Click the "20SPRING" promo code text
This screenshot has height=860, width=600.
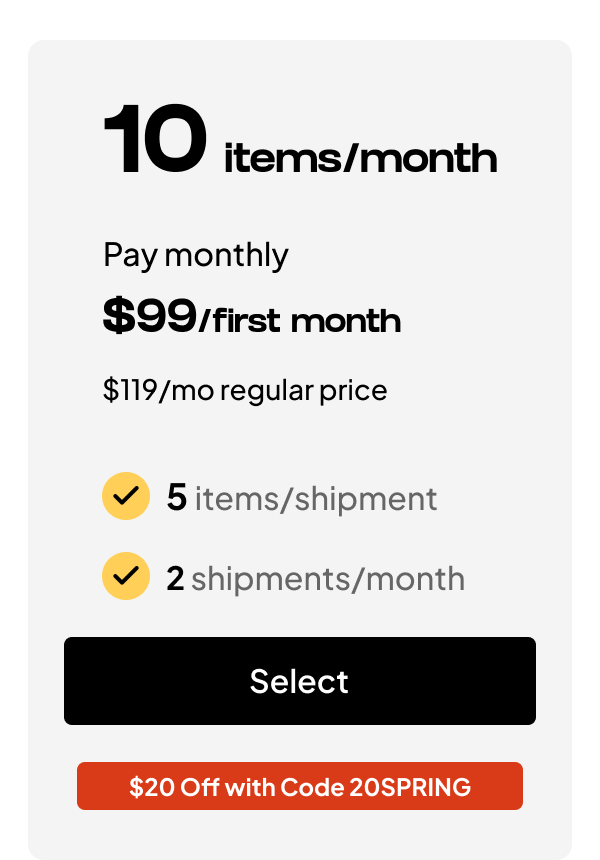(410, 787)
